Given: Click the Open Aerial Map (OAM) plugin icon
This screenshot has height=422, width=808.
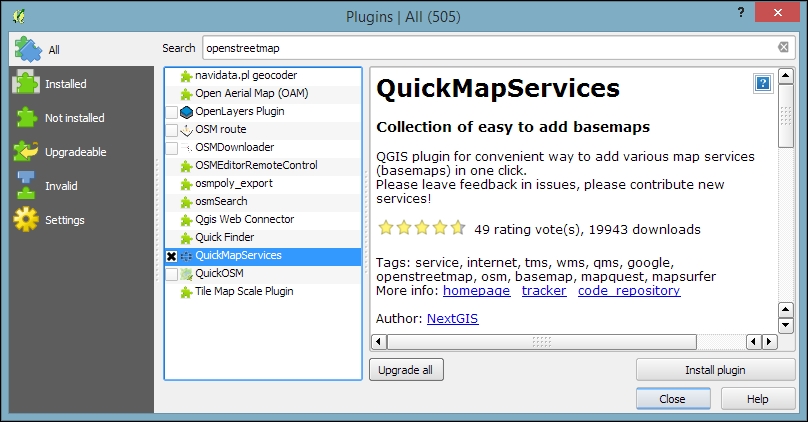Looking at the screenshot, I should (186, 94).
